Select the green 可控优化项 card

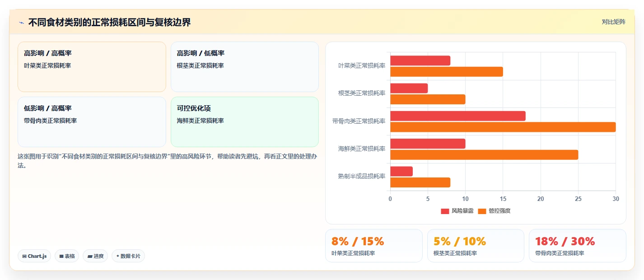(245, 122)
